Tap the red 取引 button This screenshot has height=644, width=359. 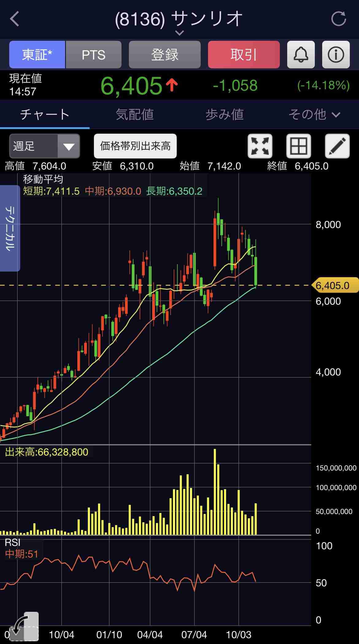click(x=244, y=55)
